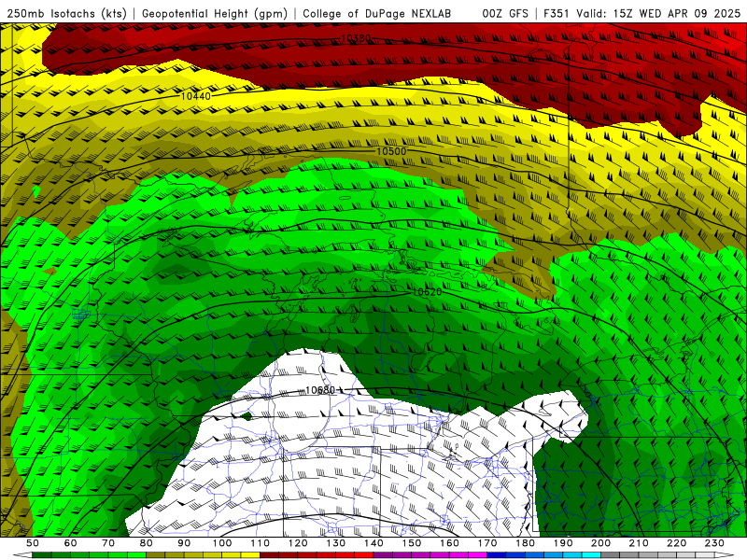Screen dimensions: 747x560
Task: Click the 60 value on the legend
Action: 70,543
